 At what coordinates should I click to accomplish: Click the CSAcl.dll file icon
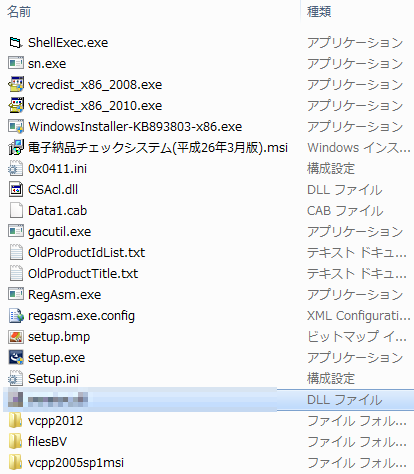(16, 190)
